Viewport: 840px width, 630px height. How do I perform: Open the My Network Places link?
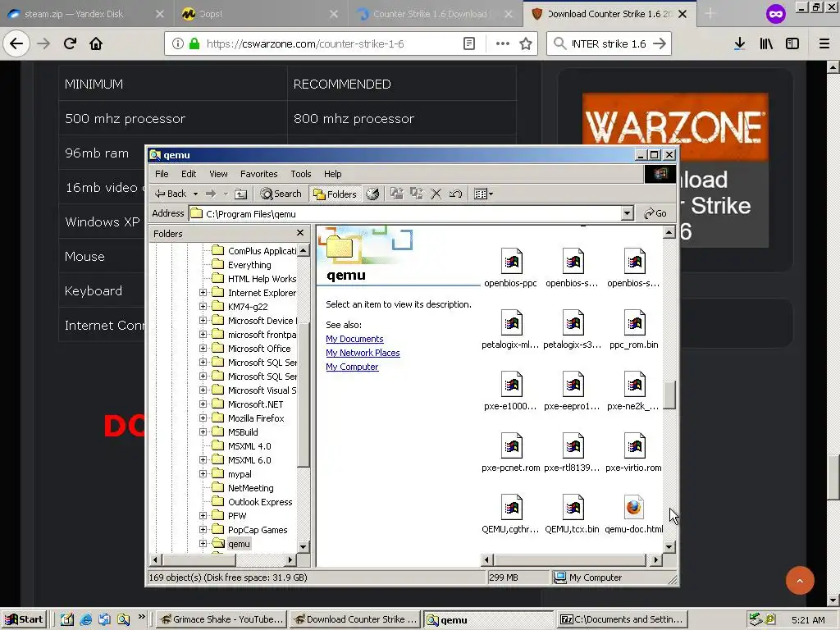click(x=363, y=353)
